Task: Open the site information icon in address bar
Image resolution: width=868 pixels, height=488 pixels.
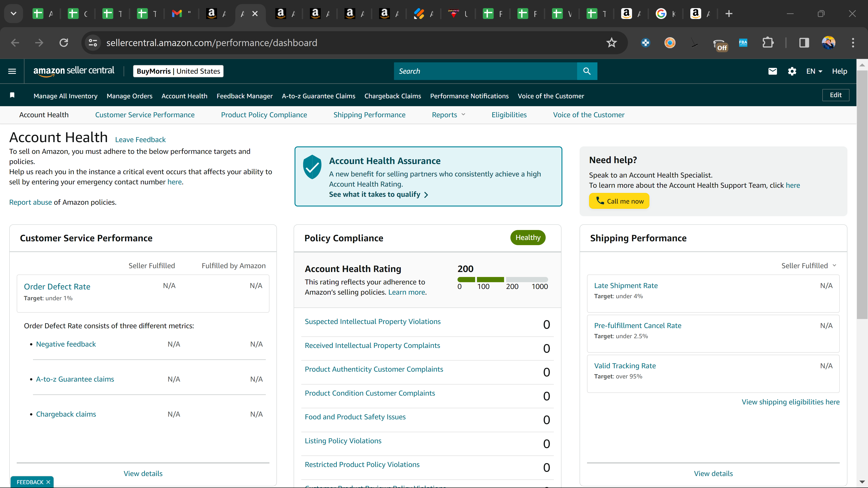Action: [93, 43]
